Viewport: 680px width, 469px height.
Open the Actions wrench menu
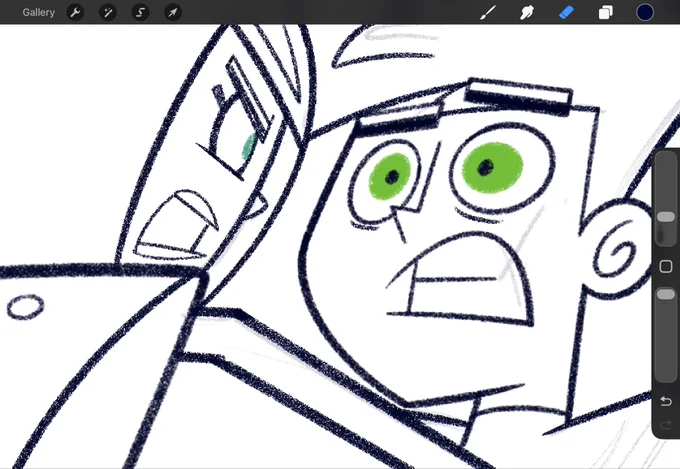coord(75,12)
